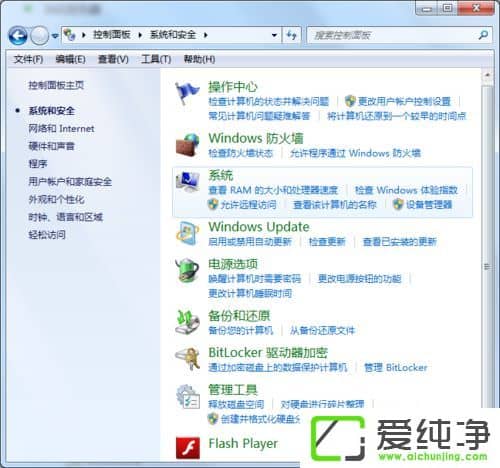Screen dimensions: 500x468
Task: Click 启用或禁用自动更新 link
Action: point(250,242)
